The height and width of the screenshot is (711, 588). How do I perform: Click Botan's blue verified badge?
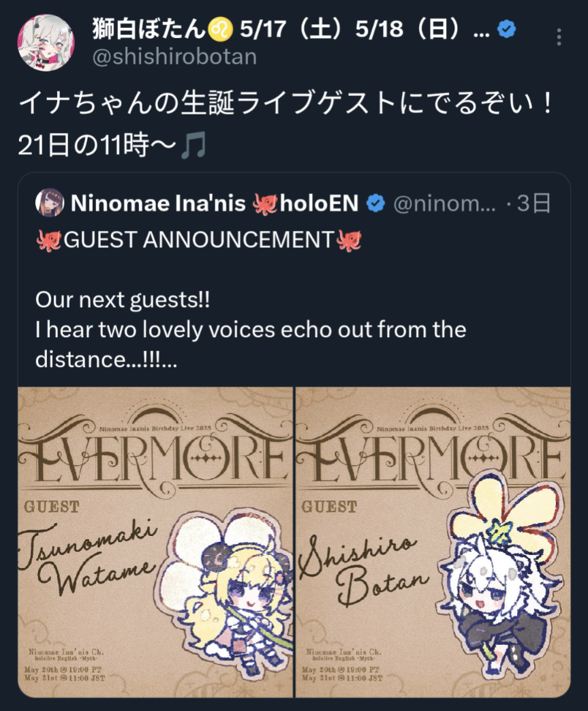point(506,29)
